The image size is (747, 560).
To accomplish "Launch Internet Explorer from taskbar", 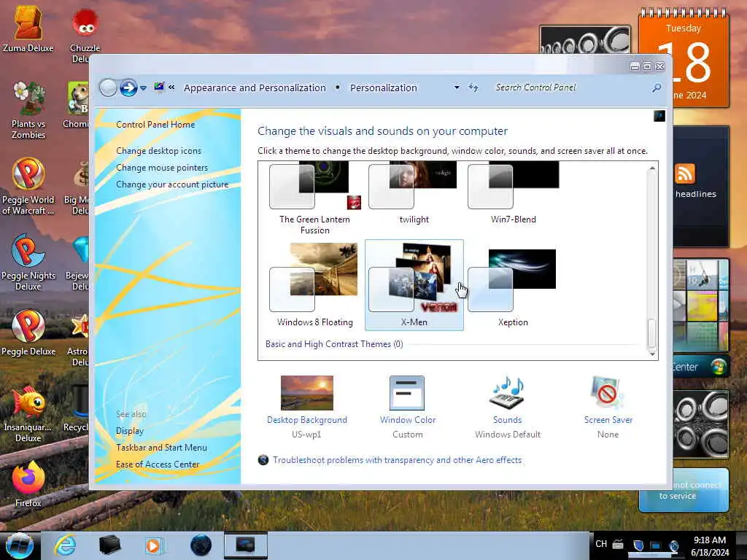I will [x=65, y=545].
